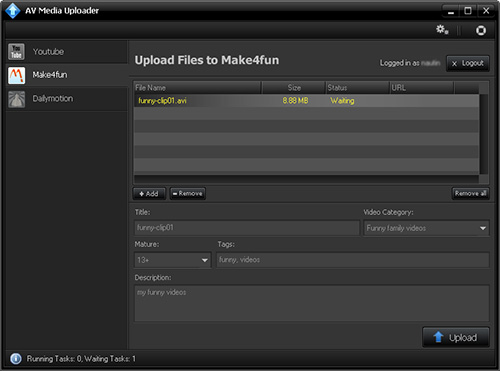The image size is (500, 371).
Task: Select the Make4fun sidebar icon
Action: 16,75
